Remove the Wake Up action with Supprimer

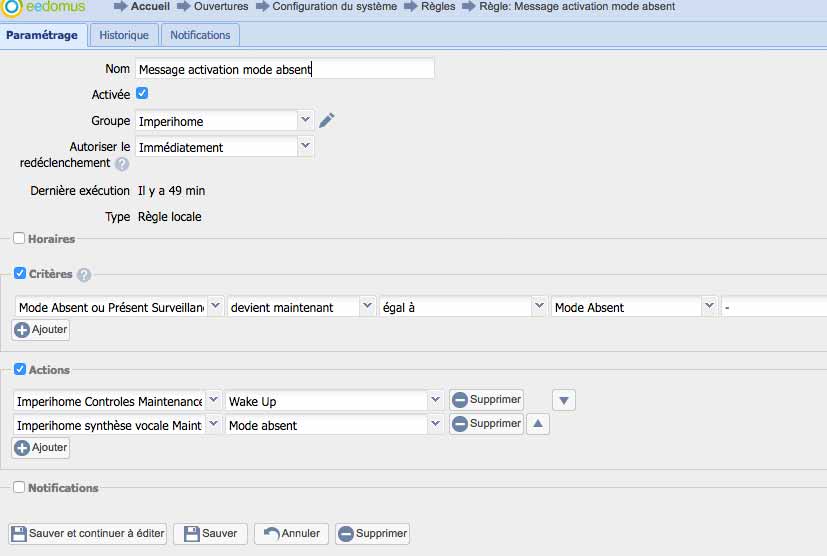(486, 400)
